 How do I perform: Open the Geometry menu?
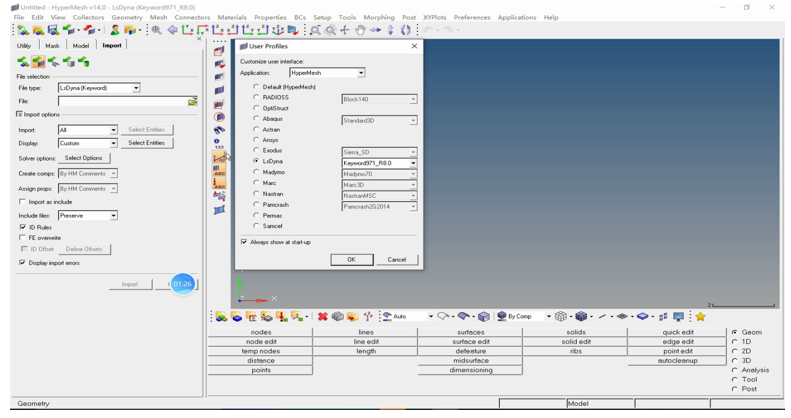click(x=127, y=17)
